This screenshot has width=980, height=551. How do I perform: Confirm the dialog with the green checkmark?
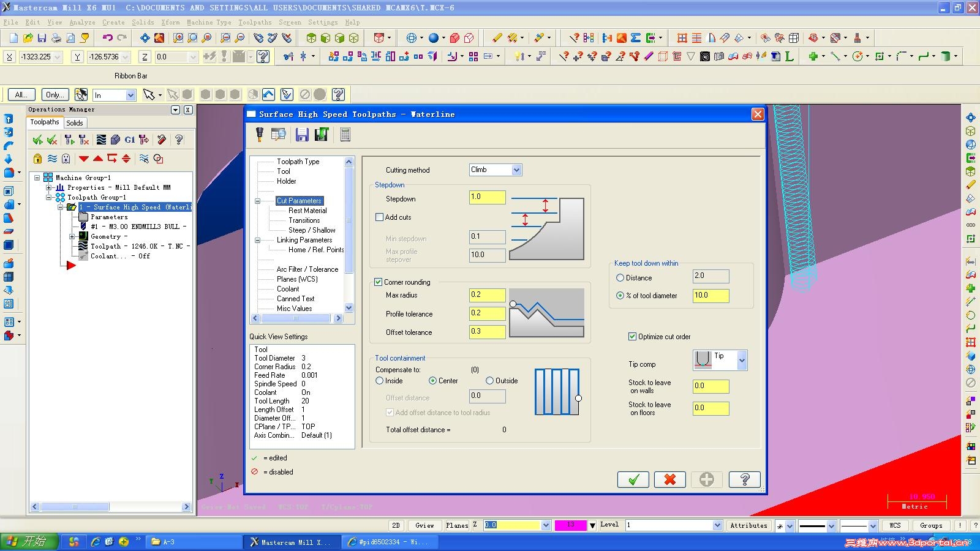[x=633, y=479]
